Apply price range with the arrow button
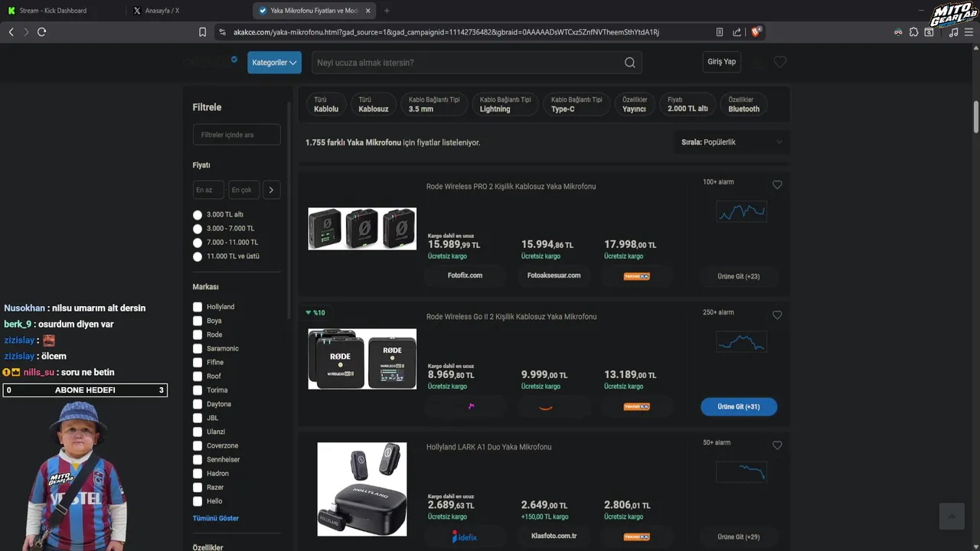This screenshot has height=551, width=980. click(x=272, y=190)
